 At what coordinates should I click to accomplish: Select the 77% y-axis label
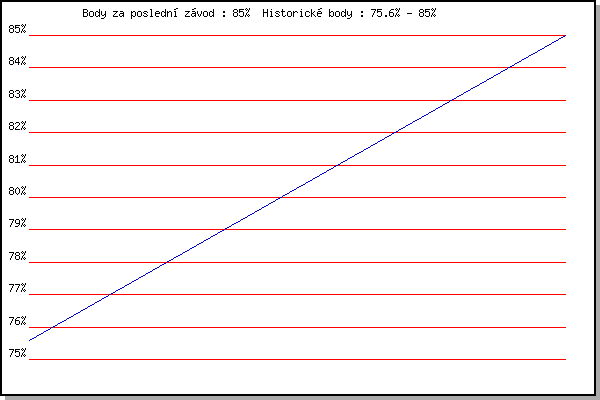(17, 289)
